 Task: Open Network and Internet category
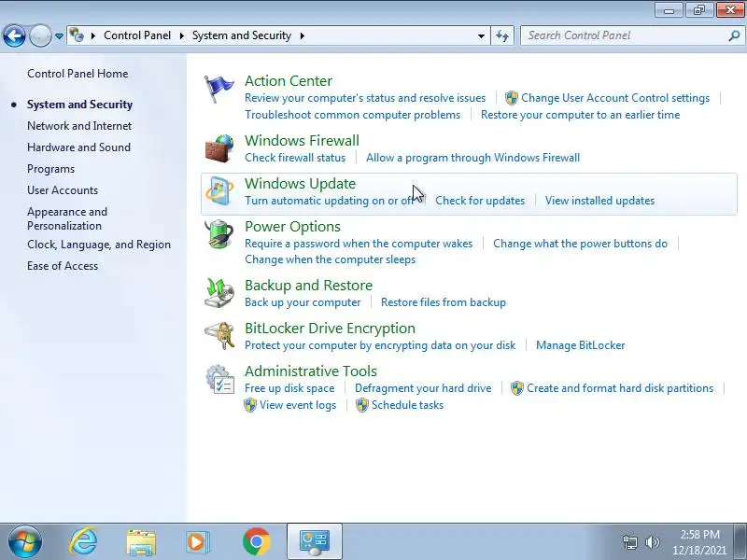click(79, 126)
